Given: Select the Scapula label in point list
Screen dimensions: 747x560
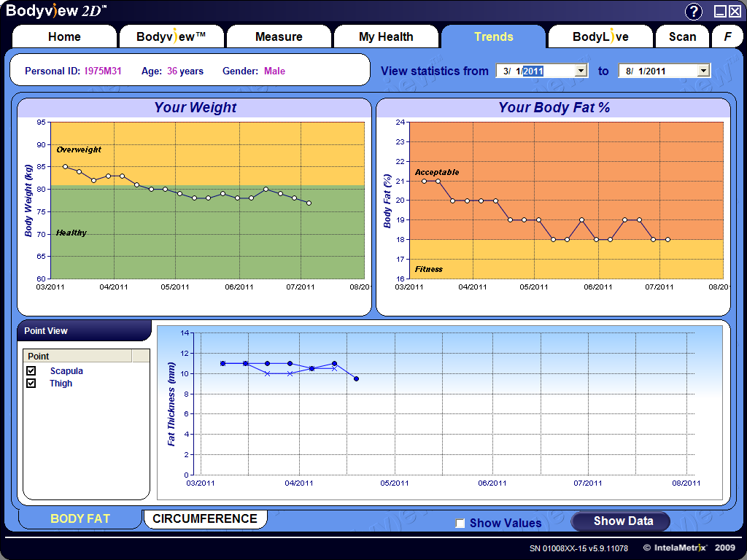Looking at the screenshot, I should coord(66,371).
